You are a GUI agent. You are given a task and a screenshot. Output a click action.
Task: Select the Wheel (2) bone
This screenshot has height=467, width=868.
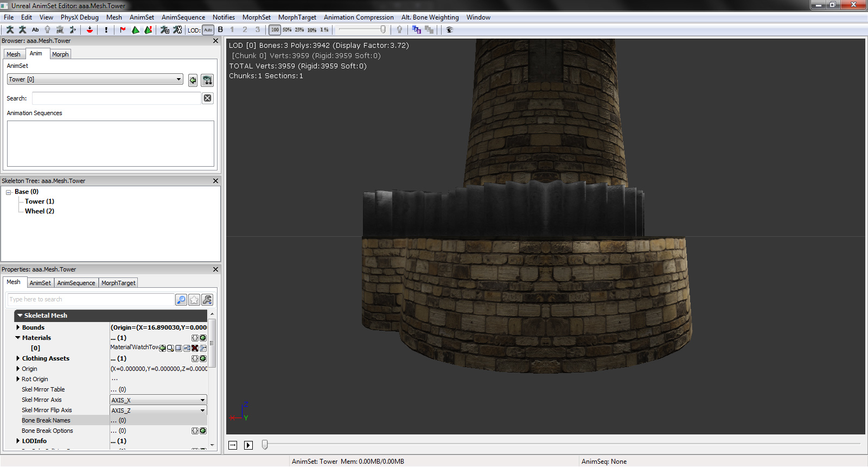pos(40,211)
